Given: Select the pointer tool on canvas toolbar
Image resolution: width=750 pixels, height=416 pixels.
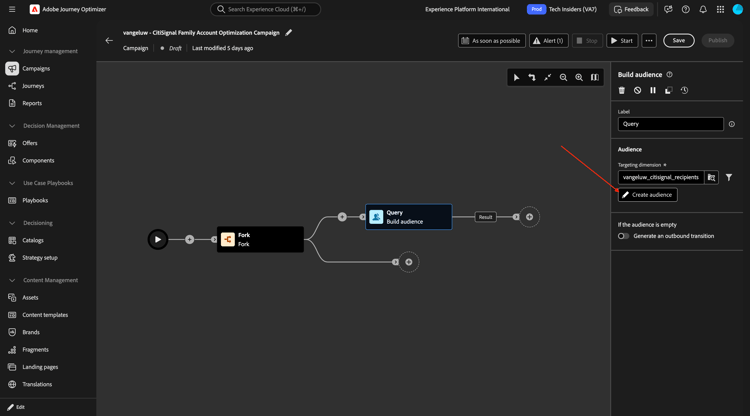Looking at the screenshot, I should click(516, 77).
